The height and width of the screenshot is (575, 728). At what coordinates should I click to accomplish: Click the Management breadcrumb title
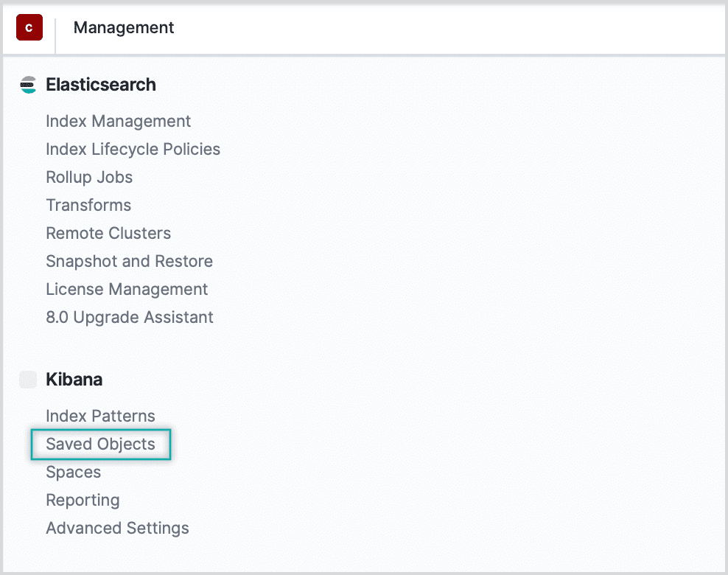(x=124, y=27)
